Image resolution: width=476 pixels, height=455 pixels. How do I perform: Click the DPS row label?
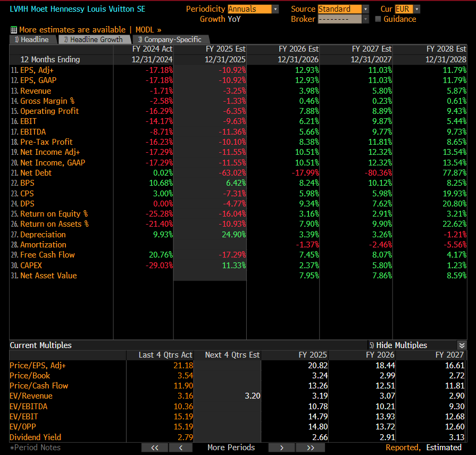(x=27, y=204)
